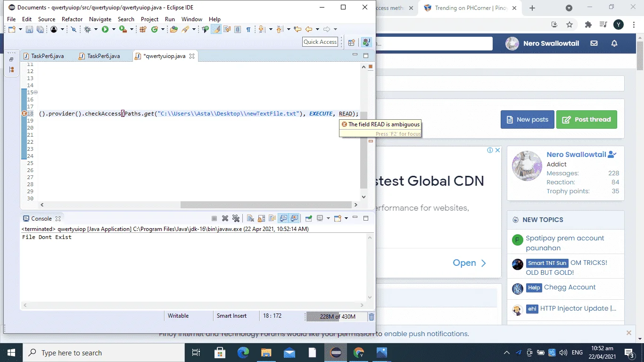This screenshot has height=362, width=644.
Task: Click the heap status memory bar
Action: 336,316
